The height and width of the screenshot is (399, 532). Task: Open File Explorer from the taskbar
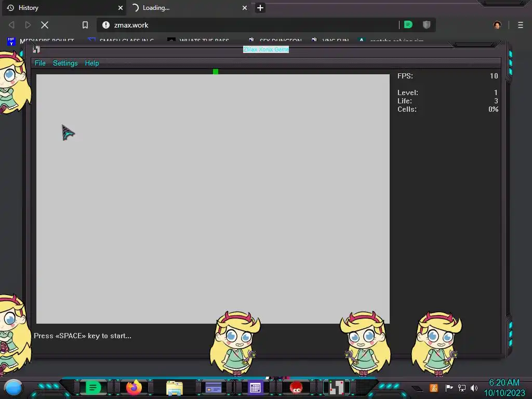[x=175, y=388]
